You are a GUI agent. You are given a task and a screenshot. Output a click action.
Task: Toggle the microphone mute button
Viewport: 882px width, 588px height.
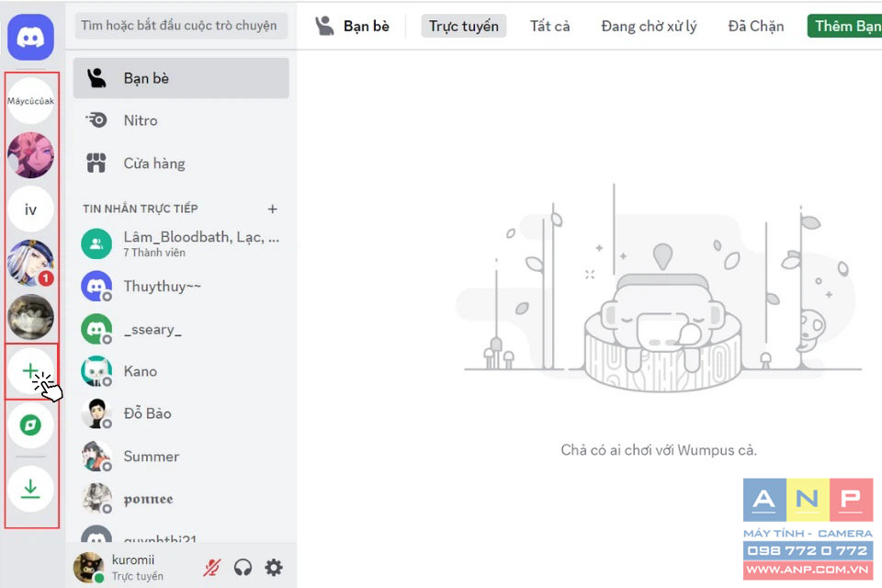click(x=212, y=568)
